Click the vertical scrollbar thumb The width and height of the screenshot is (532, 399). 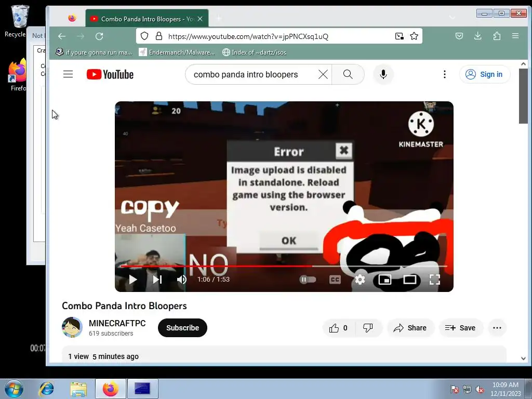coord(523,96)
